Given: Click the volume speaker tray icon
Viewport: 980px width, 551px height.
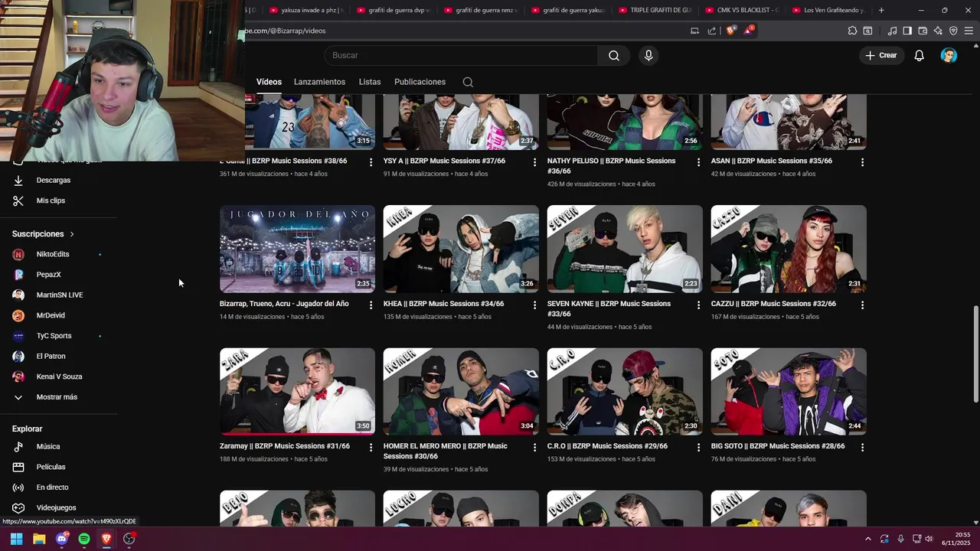Looking at the screenshot, I should tap(929, 539).
